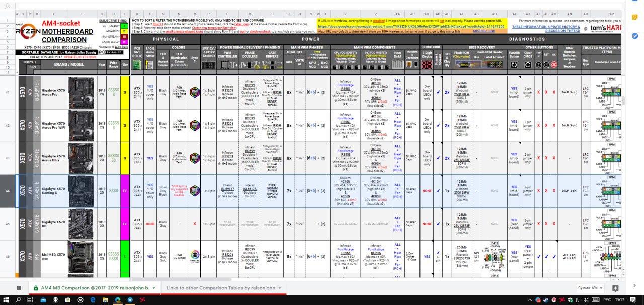Viewport: 644px width, 305px height.
Task: Click the Clear CMOS header icon
Action: pos(528,64)
